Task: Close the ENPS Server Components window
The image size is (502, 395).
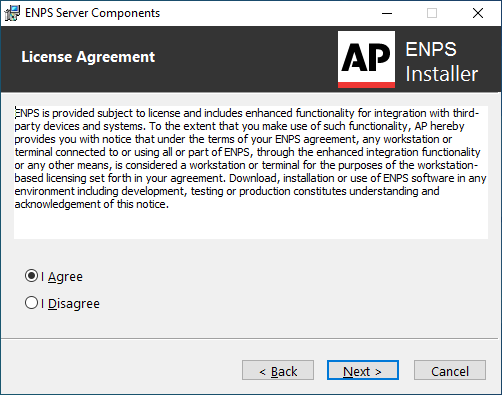Action: (478, 13)
